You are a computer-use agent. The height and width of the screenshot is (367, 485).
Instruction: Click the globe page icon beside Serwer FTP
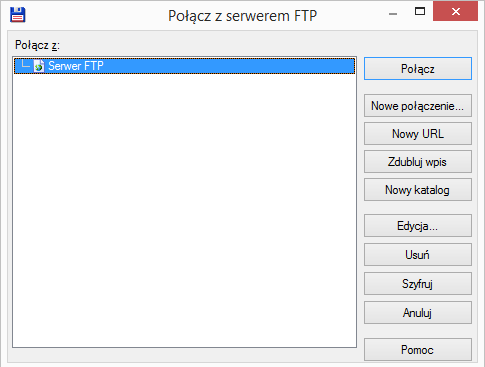coord(39,66)
